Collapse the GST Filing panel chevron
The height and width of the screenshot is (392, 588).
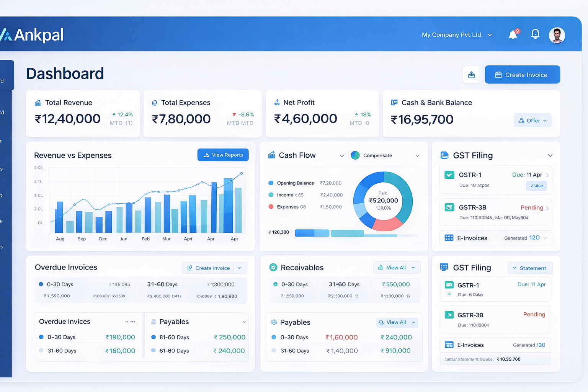550,155
